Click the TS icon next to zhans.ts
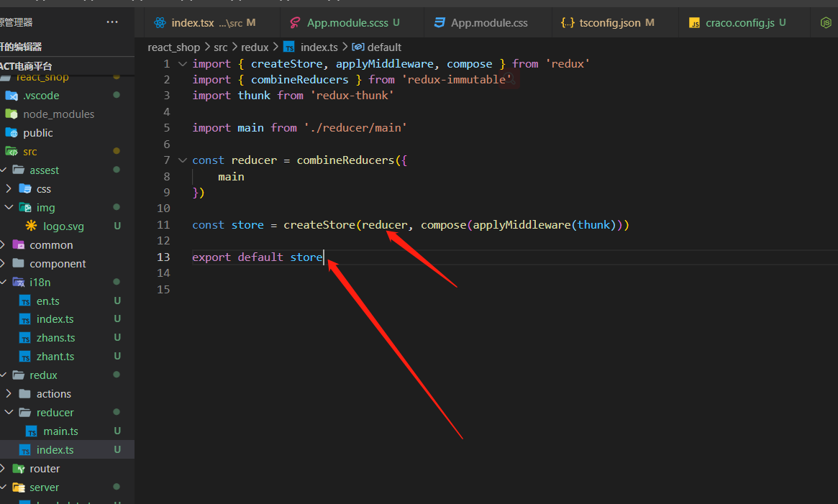The image size is (838, 504). click(x=25, y=339)
